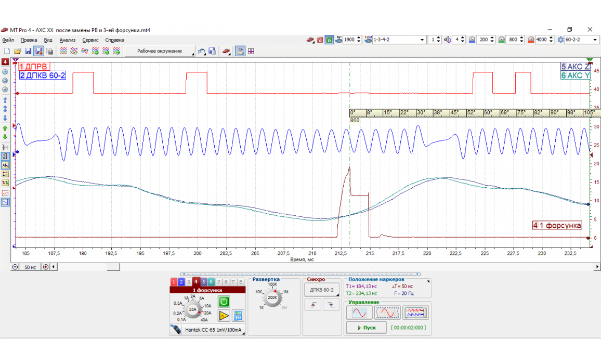Switch to channel 2 tab

coord(181,281)
